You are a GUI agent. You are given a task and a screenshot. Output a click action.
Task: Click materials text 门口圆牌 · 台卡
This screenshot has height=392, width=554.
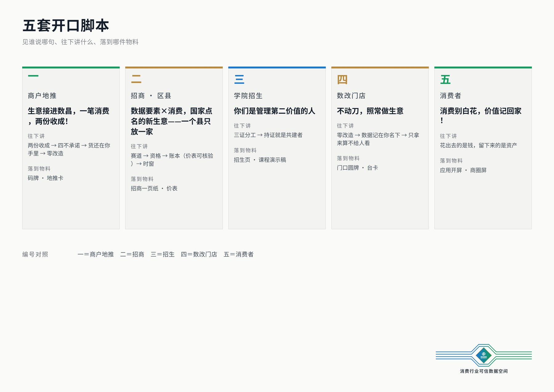pyautogui.click(x=358, y=168)
